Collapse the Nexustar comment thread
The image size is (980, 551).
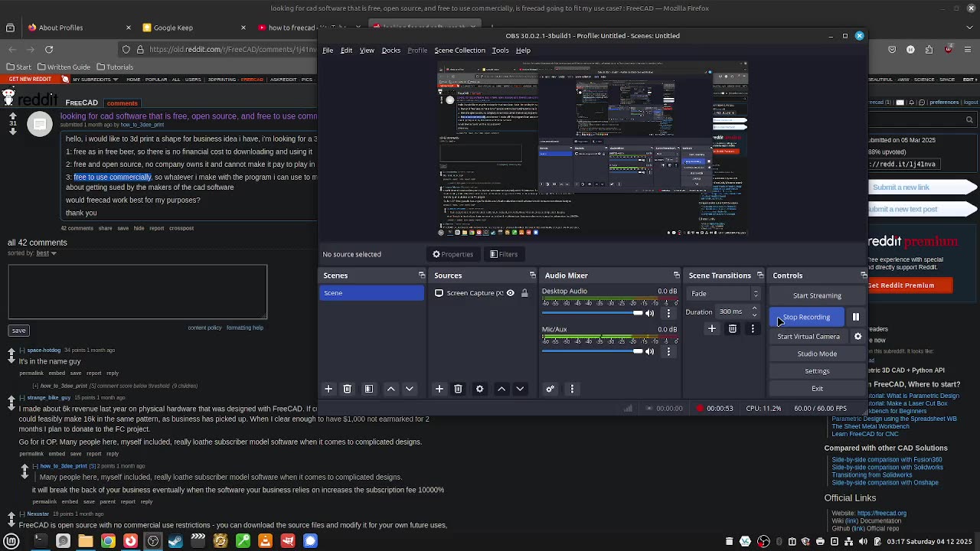23,514
